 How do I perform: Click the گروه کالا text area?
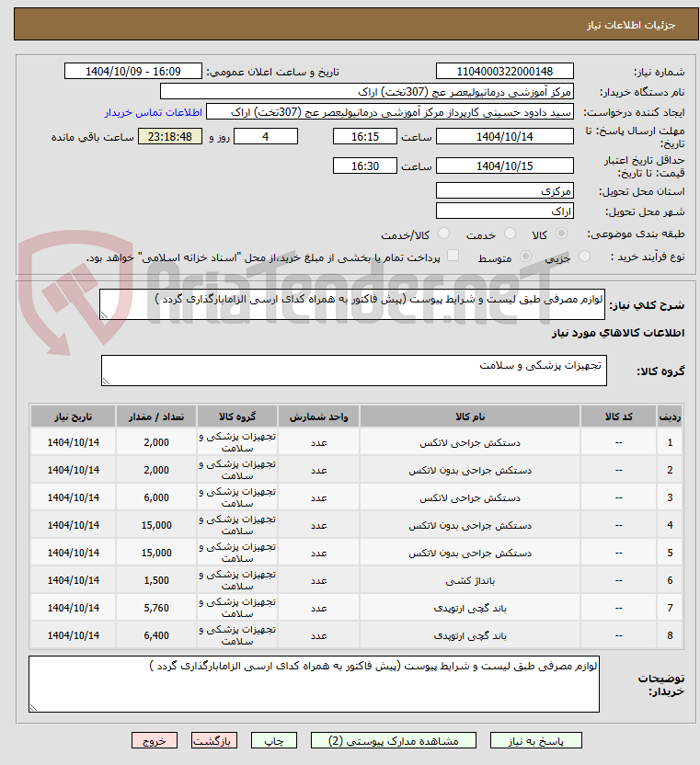354,371
